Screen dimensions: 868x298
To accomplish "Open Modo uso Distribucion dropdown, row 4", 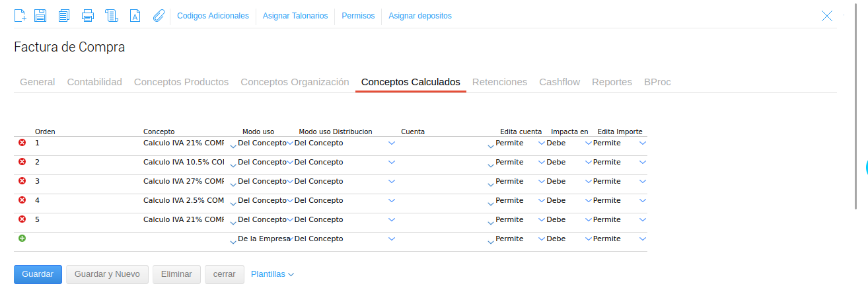I will tap(392, 201).
